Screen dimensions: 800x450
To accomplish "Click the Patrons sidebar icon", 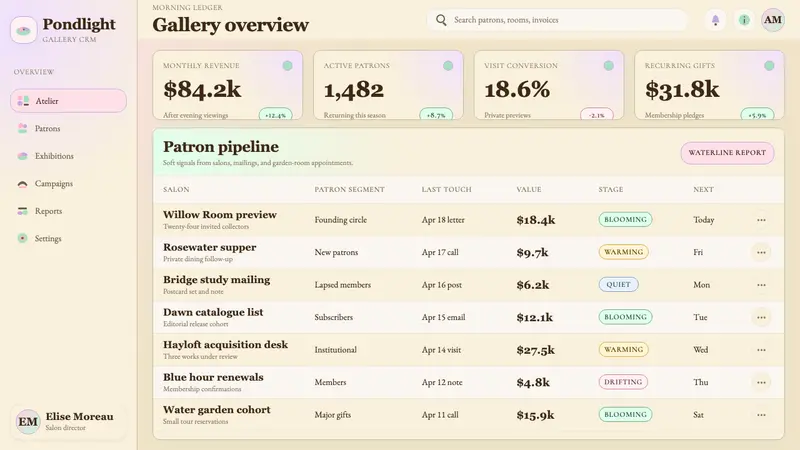I will pos(22,129).
